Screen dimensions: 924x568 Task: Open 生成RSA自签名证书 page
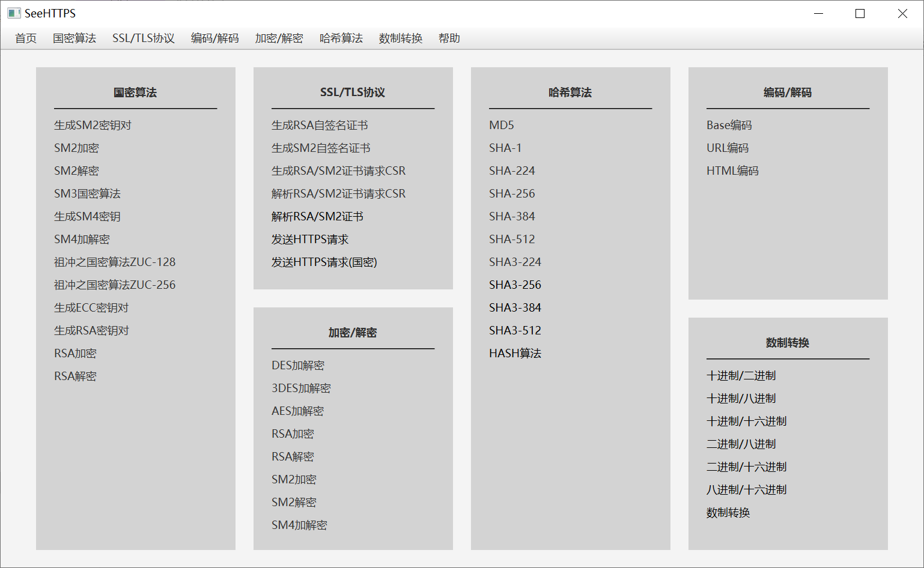320,125
